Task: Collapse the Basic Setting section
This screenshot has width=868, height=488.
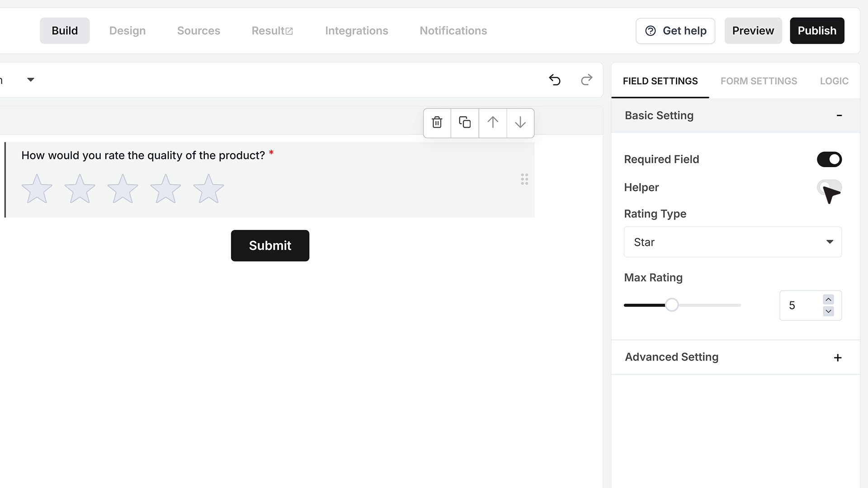Action: pyautogui.click(x=839, y=116)
